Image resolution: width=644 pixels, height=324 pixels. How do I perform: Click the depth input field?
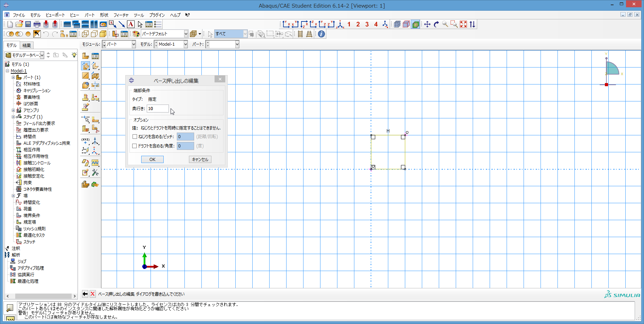(158, 109)
